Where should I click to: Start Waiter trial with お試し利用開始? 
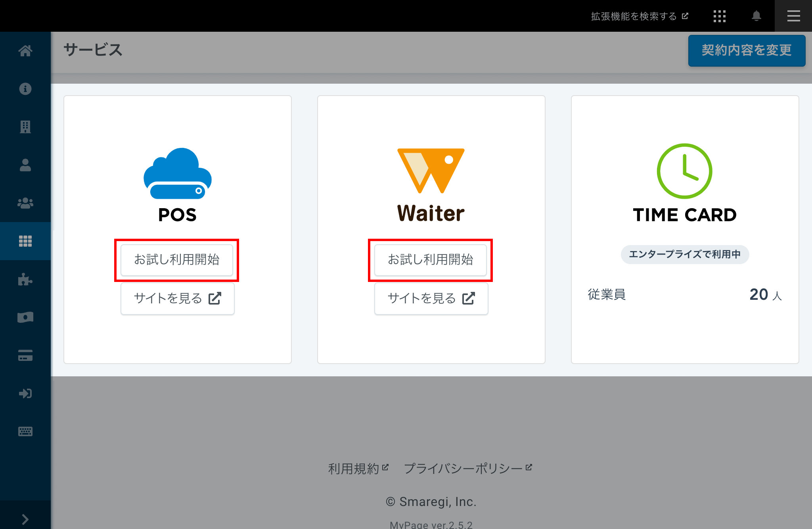pyautogui.click(x=431, y=260)
